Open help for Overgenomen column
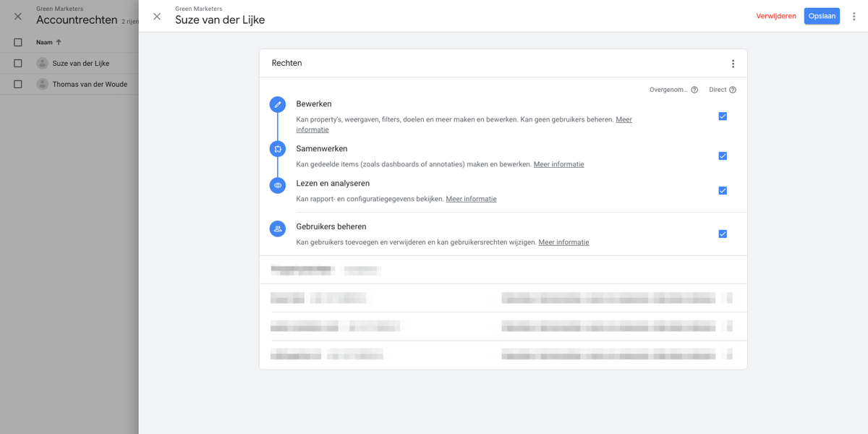This screenshot has height=434, width=868. [x=694, y=90]
